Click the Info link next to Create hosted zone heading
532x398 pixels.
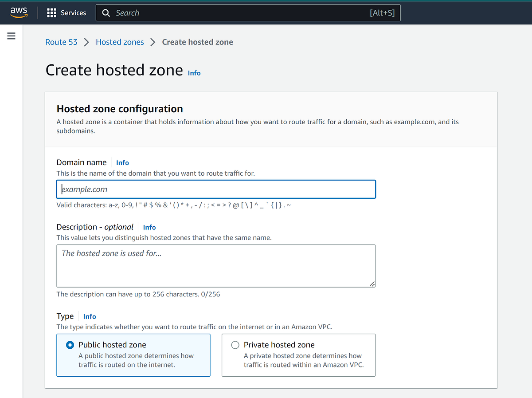coord(194,73)
